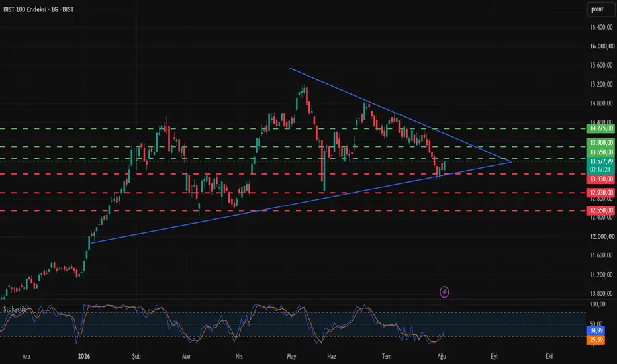Click the Şub month label on time axis
The width and height of the screenshot is (617, 364).
tap(136, 357)
